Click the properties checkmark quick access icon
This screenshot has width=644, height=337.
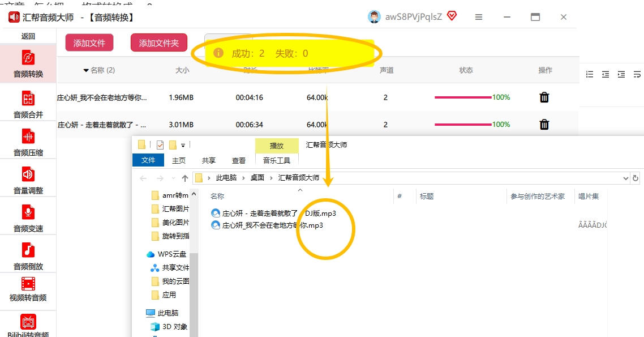[x=160, y=144]
